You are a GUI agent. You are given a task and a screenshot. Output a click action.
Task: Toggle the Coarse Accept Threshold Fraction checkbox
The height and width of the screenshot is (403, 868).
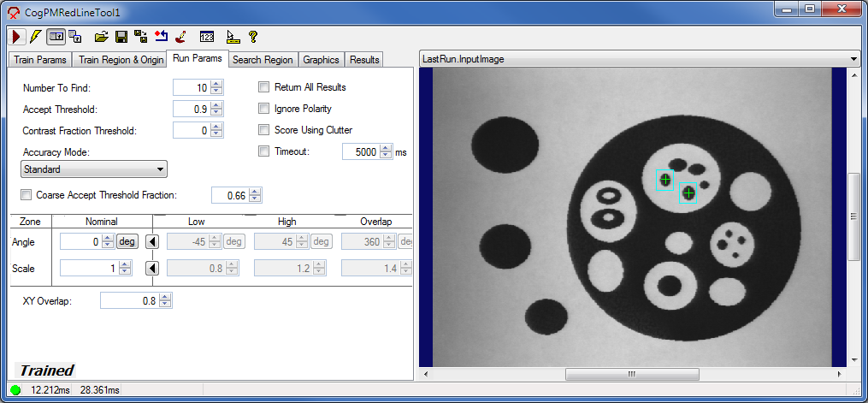click(x=26, y=195)
